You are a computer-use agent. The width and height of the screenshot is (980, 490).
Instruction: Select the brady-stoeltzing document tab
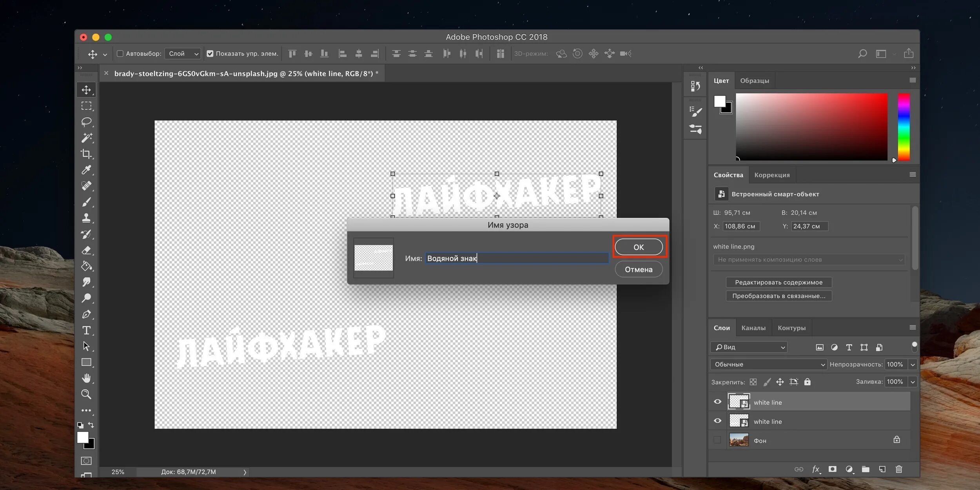click(246, 73)
